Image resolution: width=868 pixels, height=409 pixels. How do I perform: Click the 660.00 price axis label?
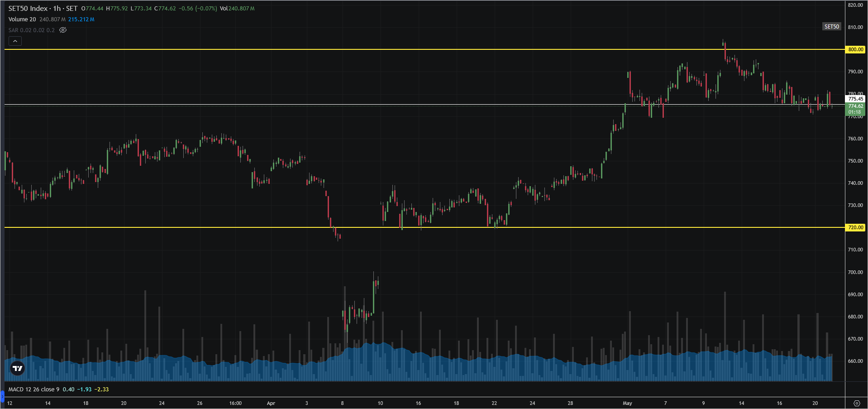pos(855,361)
